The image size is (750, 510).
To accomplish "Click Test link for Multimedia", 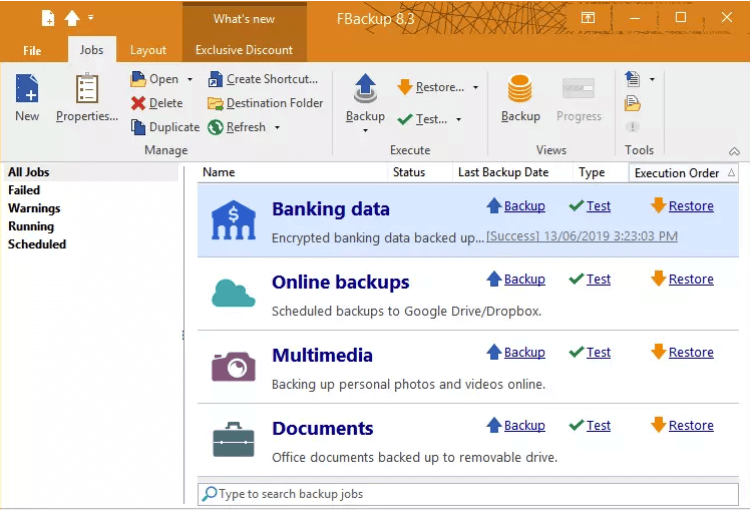I will pyautogui.click(x=598, y=353).
